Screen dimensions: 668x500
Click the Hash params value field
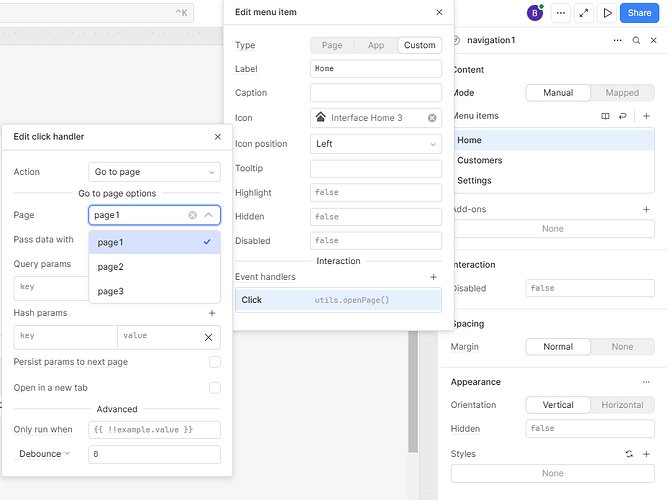(158, 337)
